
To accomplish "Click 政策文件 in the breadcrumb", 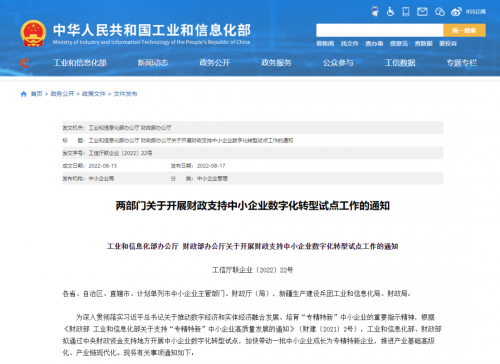I will tap(94, 94).
